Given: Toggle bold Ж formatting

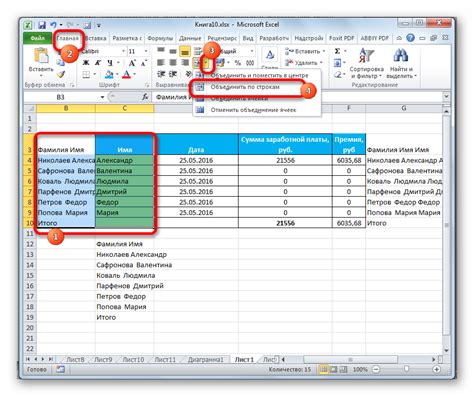Looking at the screenshot, I should (x=86, y=63).
